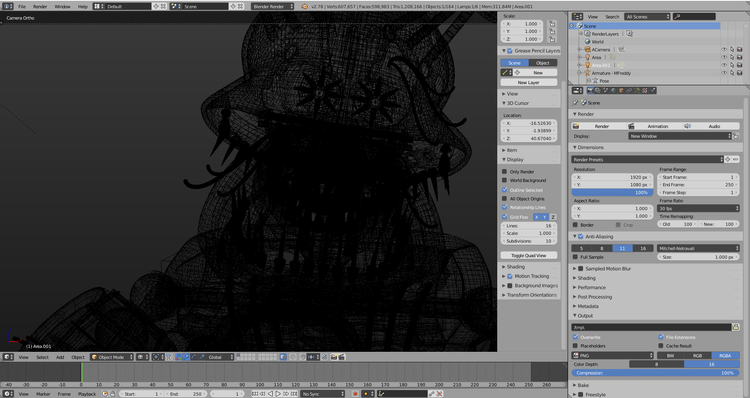Open the Window menu
This screenshot has width=750, height=398.
click(x=62, y=6)
